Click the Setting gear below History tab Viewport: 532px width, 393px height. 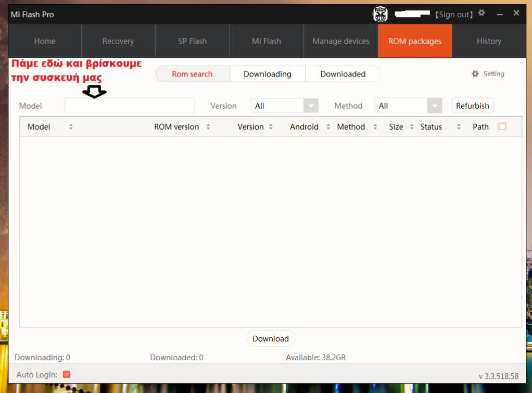coord(488,74)
